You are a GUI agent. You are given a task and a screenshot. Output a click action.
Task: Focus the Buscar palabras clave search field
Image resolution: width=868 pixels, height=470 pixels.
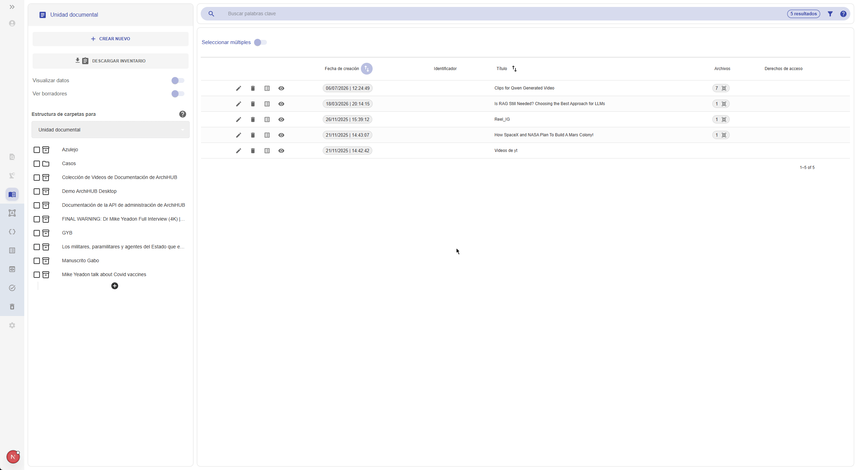pyautogui.click(x=503, y=14)
